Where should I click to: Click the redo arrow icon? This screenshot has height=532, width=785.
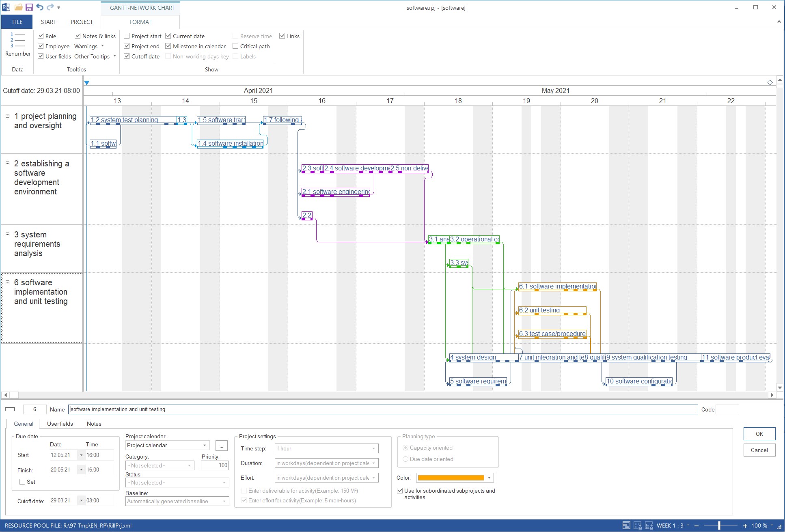click(x=50, y=7)
